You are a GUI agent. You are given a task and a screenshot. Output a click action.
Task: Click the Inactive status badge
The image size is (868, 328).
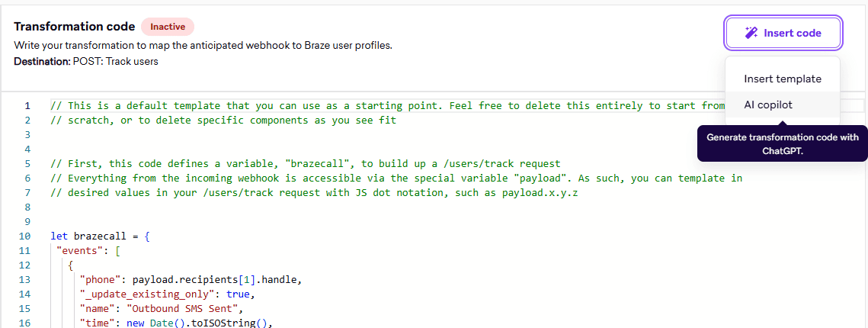tap(167, 27)
